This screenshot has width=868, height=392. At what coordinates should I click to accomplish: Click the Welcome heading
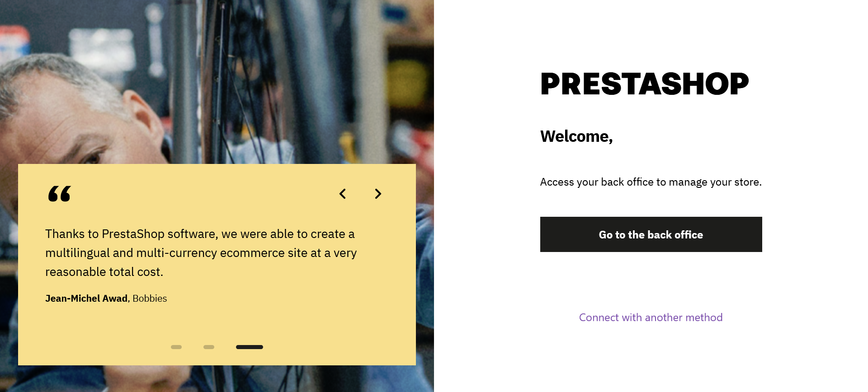(x=576, y=136)
